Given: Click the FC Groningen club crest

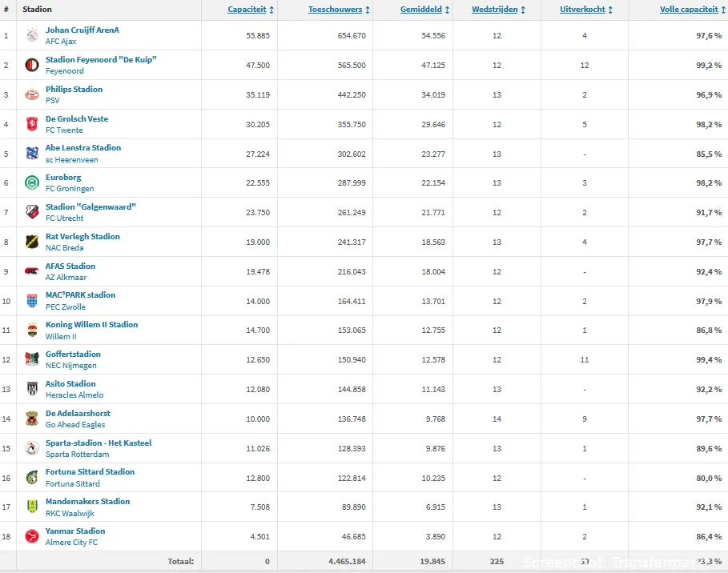Looking at the screenshot, I should [x=31, y=182].
